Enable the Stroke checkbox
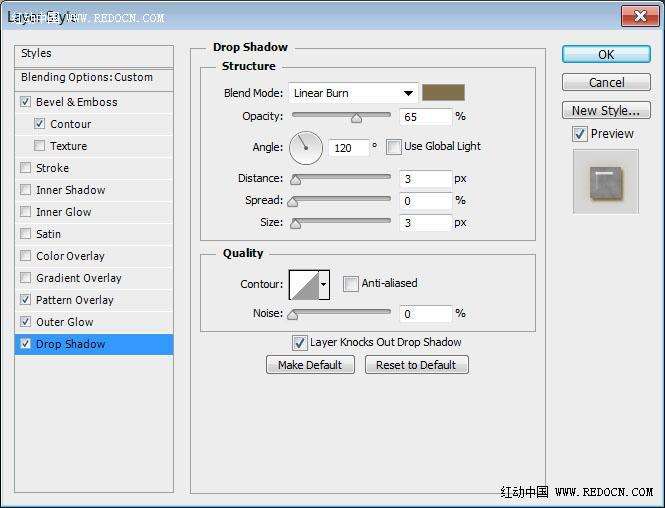Viewport: 665px width, 508px height. [25, 167]
